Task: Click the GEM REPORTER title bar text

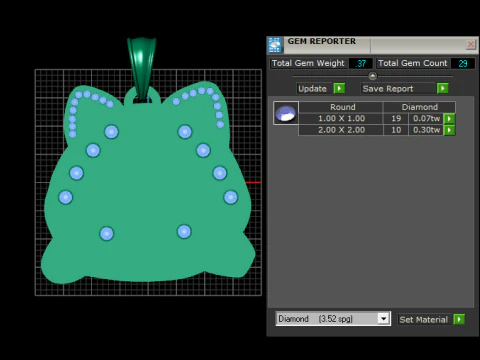Action: coord(322,41)
